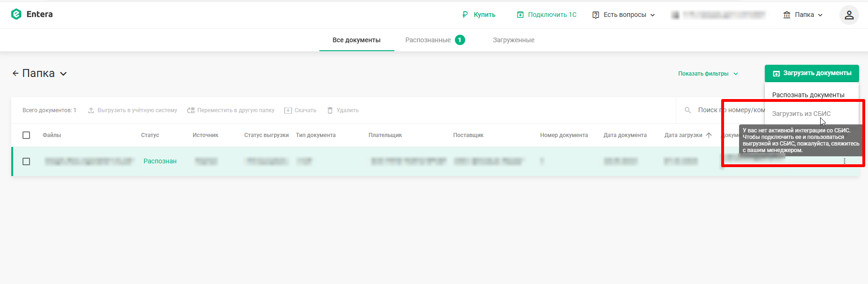Image resolution: width=868 pixels, height=284 pixels.
Task: Switch to Все документы tab
Action: pos(356,40)
